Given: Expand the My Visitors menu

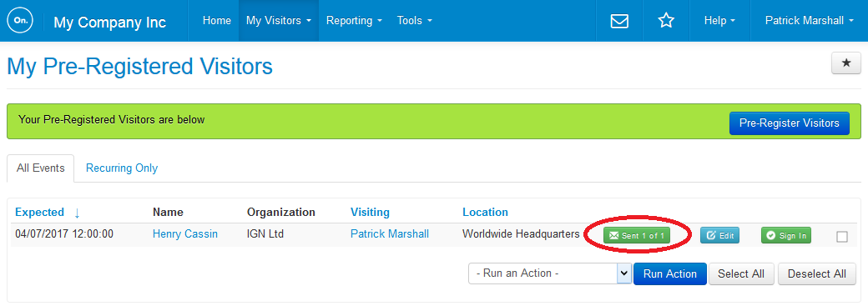Looking at the screenshot, I should 279,21.
